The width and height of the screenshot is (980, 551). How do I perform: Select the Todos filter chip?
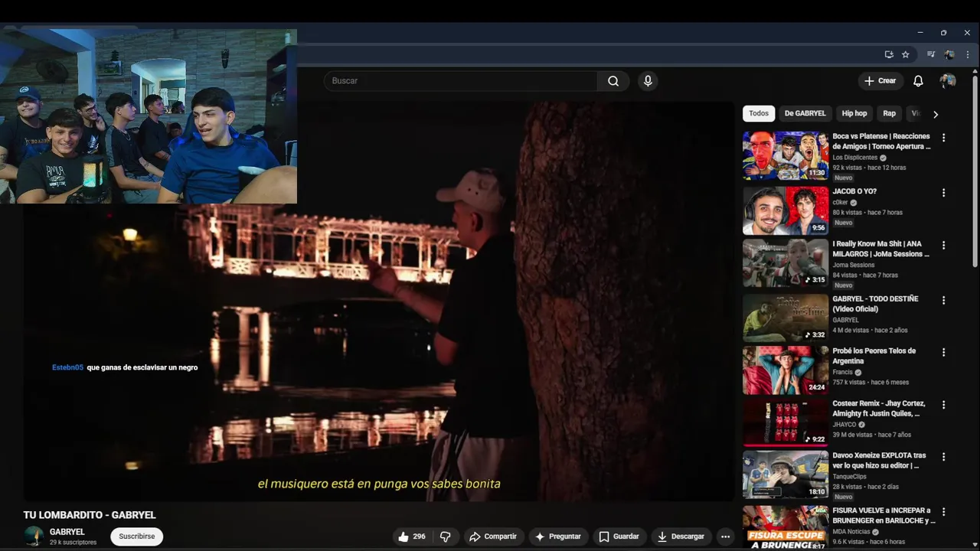(759, 113)
